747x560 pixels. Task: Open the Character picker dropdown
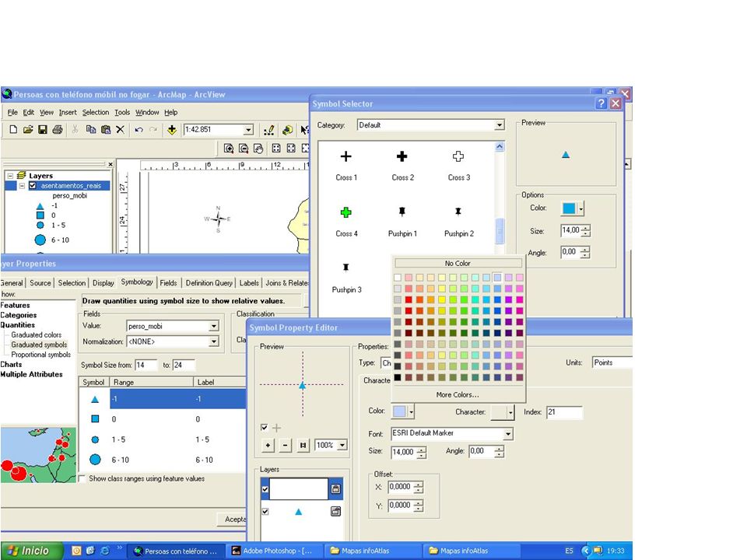click(x=510, y=412)
